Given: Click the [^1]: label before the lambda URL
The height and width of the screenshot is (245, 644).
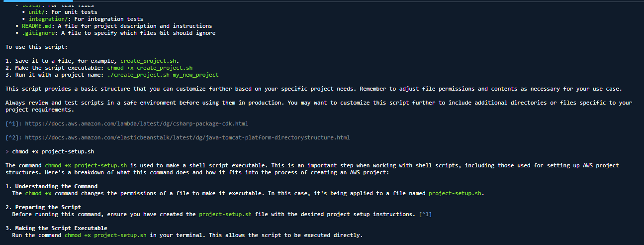Looking at the screenshot, I should coord(13,123).
